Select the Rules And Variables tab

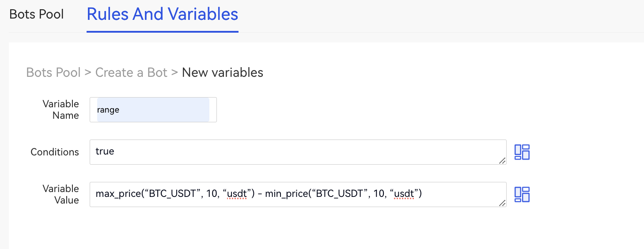coord(163,14)
